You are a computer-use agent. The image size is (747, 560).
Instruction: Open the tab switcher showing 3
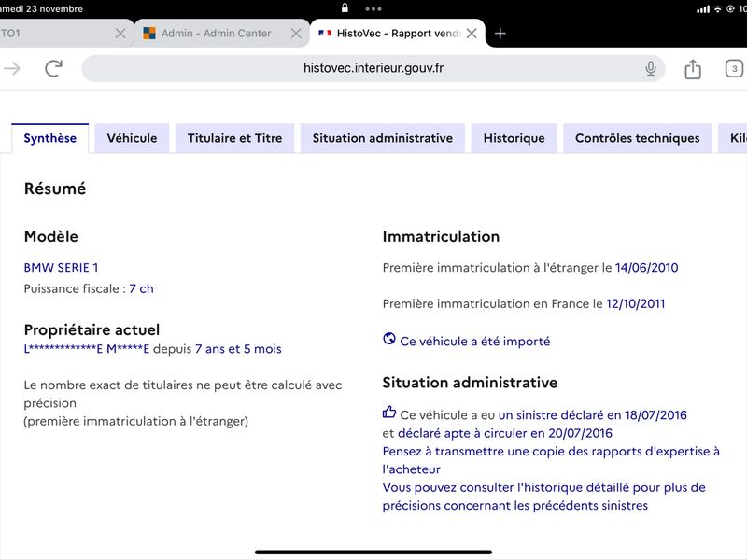click(734, 68)
